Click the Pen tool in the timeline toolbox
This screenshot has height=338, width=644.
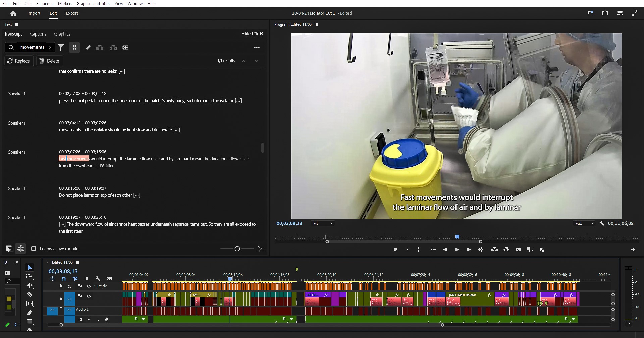pos(30,313)
